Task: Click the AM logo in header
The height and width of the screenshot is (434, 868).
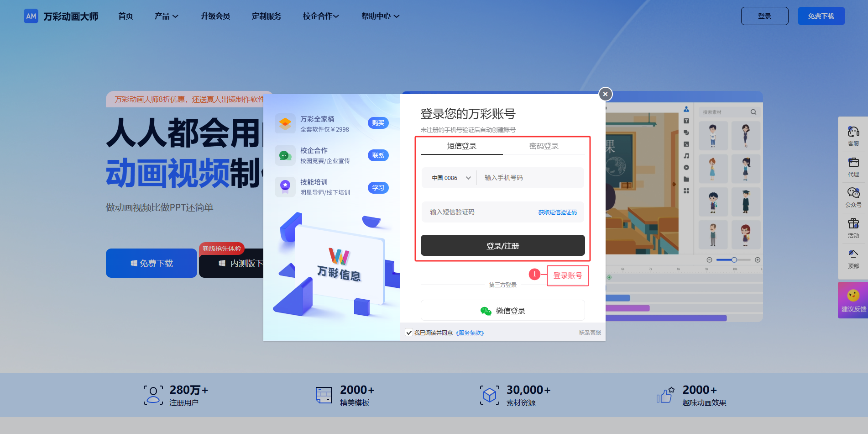Action: click(31, 16)
